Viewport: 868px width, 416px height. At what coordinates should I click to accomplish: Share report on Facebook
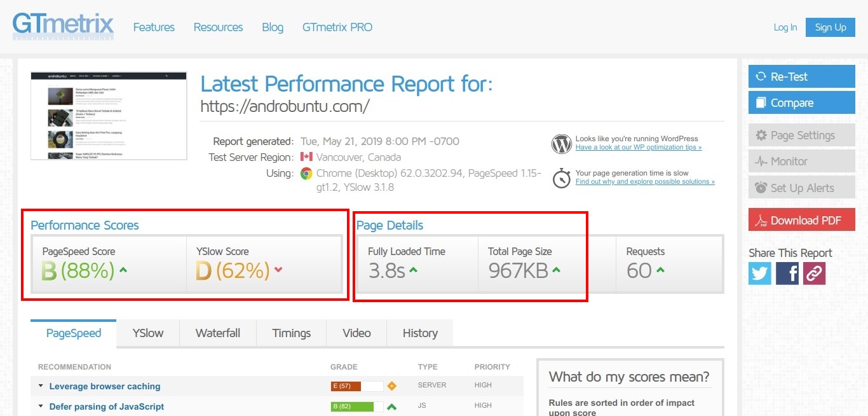[x=787, y=273]
